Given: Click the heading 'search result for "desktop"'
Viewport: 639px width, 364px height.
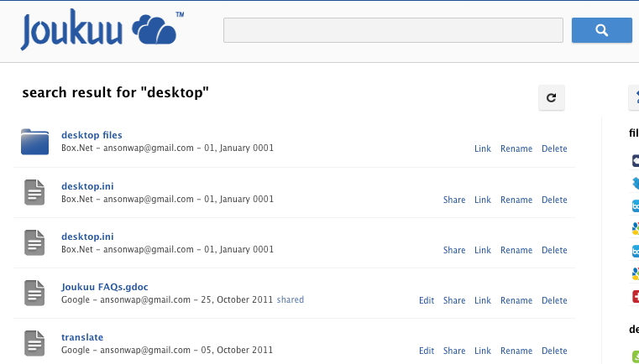Looking at the screenshot, I should [x=115, y=93].
